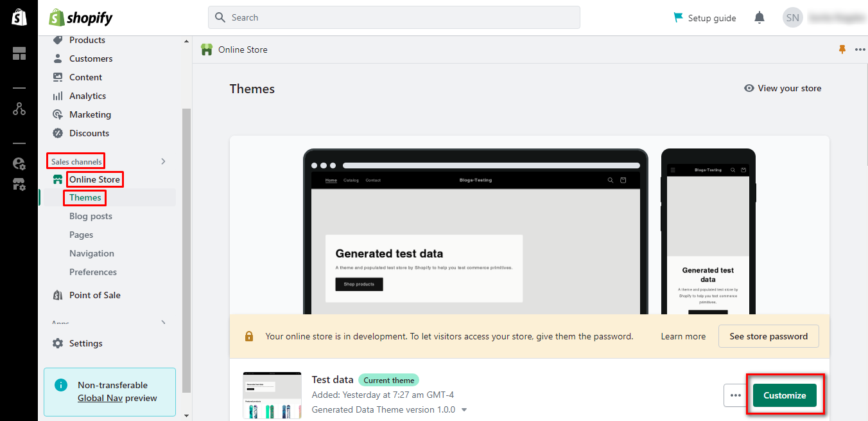Go to Navigation under Online Store
868x421 pixels.
(92, 253)
